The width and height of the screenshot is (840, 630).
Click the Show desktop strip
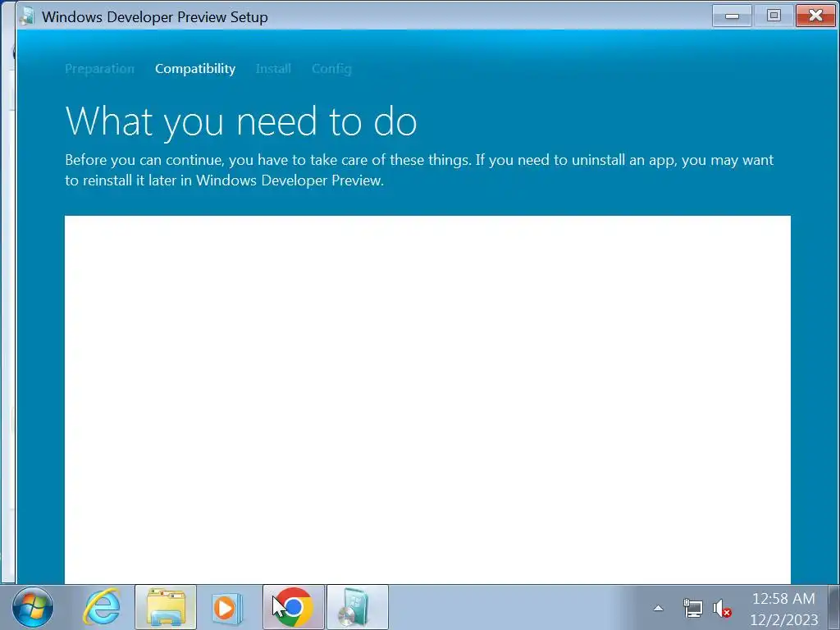(833, 608)
